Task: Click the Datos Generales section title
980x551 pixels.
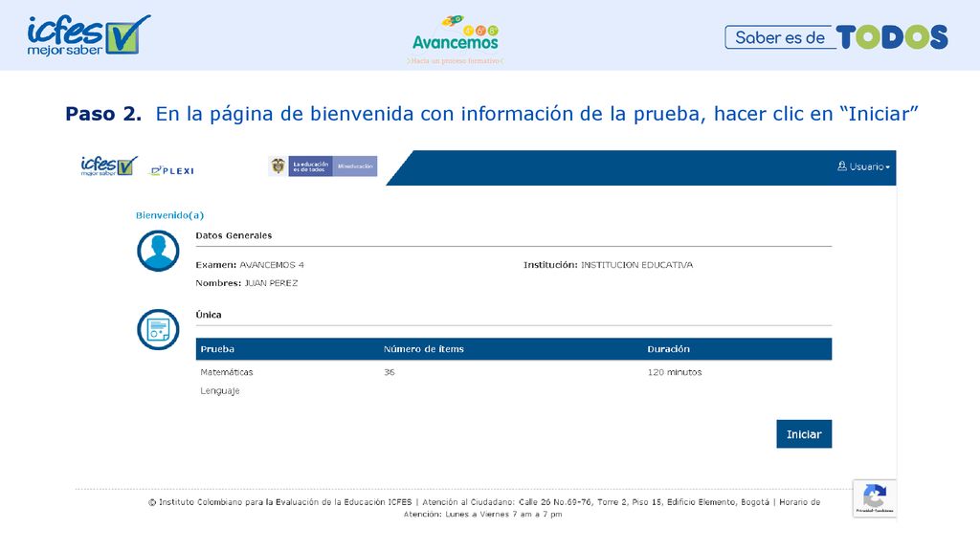Action: coord(234,235)
